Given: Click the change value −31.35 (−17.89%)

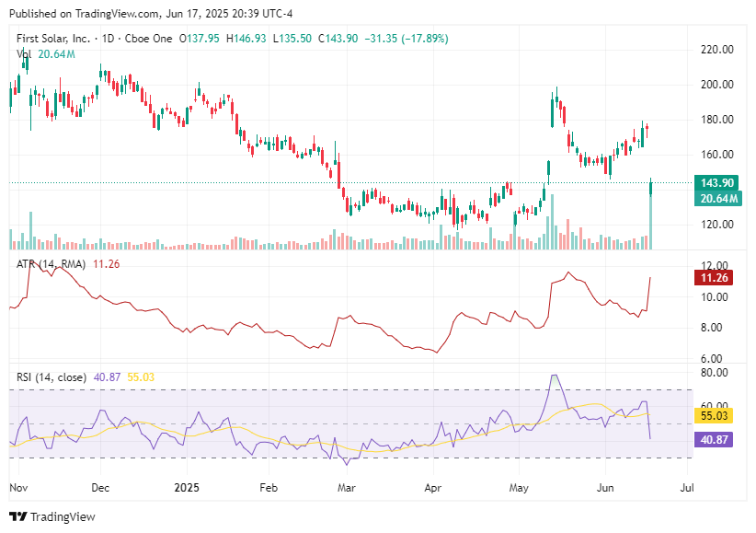Looking at the screenshot, I should 407,39.
